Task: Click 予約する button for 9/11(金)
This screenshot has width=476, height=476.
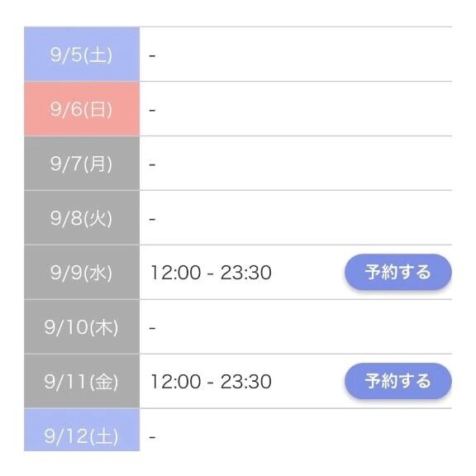Action: click(x=398, y=381)
